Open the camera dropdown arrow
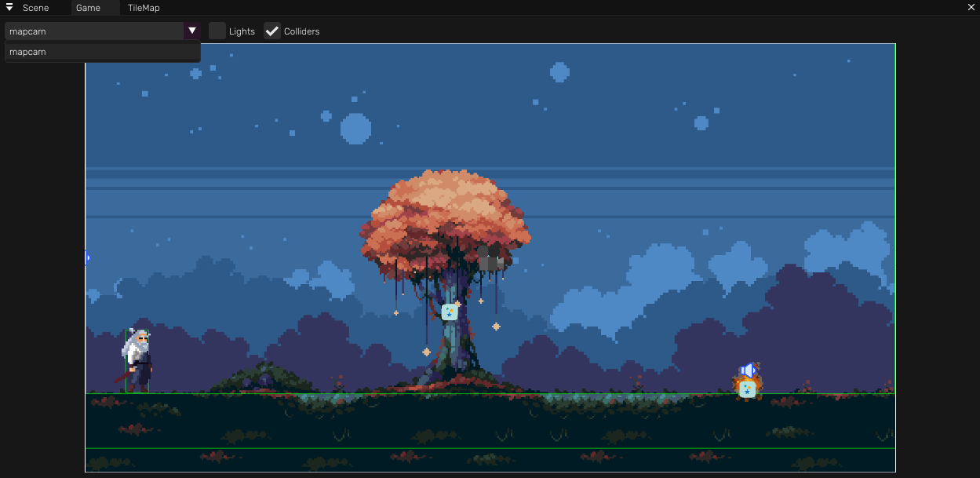 coord(192,31)
